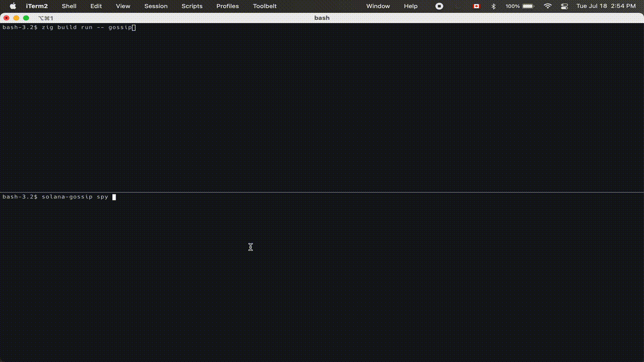Open the Shell menu

point(69,6)
